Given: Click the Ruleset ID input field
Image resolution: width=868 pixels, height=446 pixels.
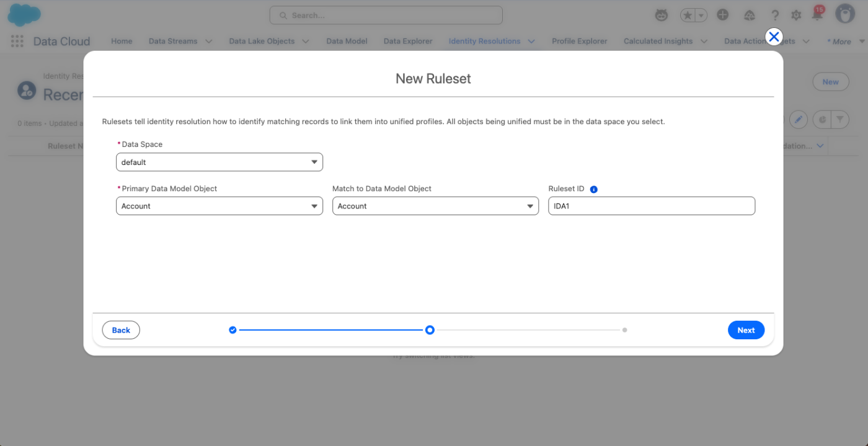Looking at the screenshot, I should coord(652,206).
